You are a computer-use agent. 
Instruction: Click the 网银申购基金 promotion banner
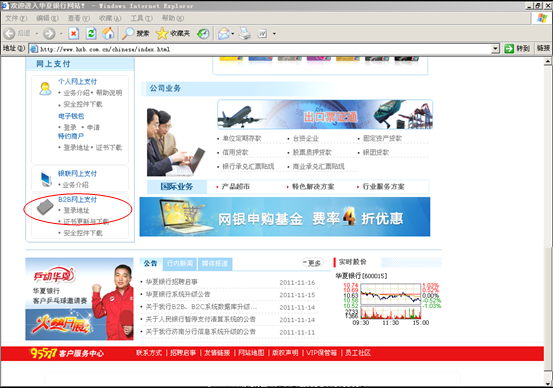(x=285, y=217)
